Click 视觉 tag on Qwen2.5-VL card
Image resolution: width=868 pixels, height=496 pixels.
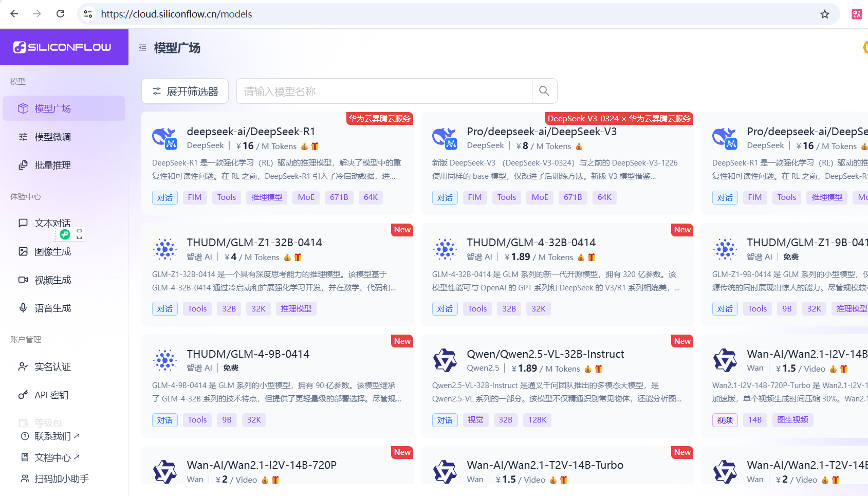click(x=475, y=420)
